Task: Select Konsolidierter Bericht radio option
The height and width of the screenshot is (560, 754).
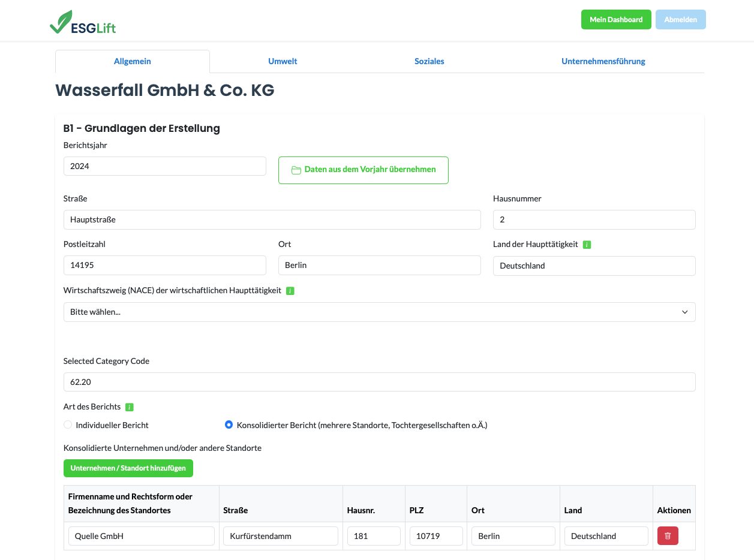Action: (229, 425)
